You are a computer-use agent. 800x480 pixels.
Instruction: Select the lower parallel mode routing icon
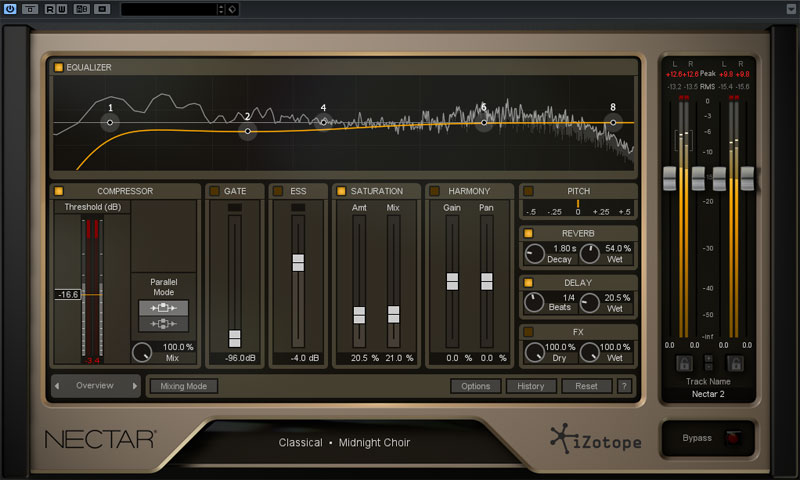[x=163, y=323]
